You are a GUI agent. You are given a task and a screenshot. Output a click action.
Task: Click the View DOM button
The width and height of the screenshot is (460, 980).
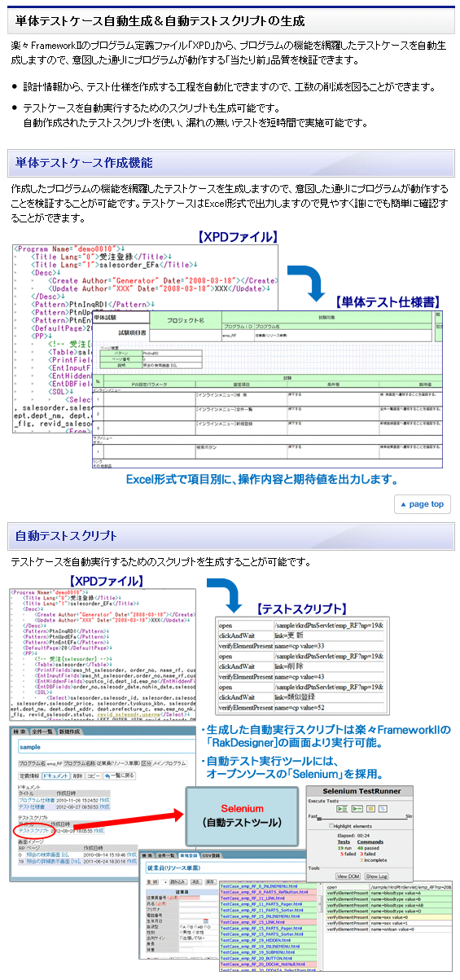point(348,876)
